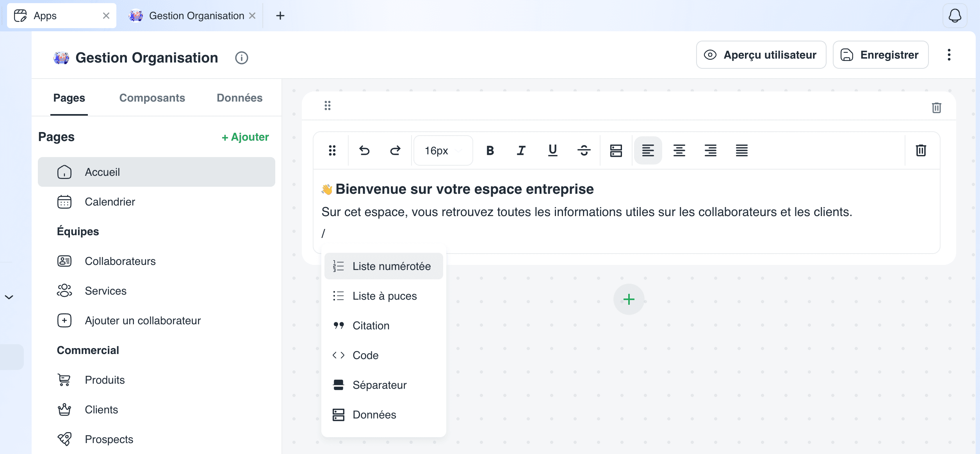The width and height of the screenshot is (980, 454).
Task: Align text right
Action: click(x=710, y=150)
